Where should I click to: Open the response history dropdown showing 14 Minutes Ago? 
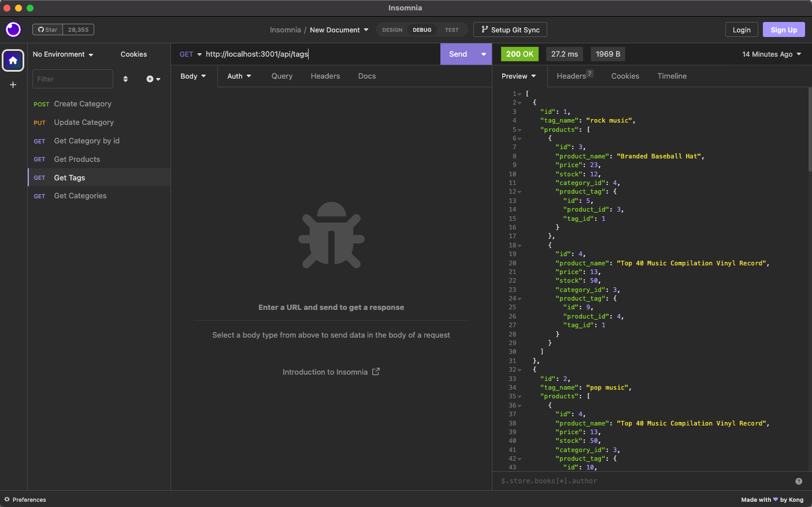tap(772, 54)
